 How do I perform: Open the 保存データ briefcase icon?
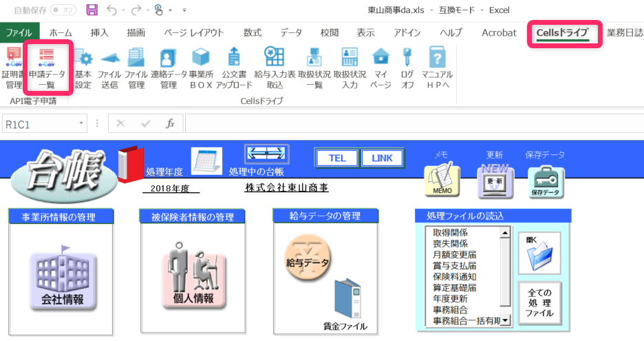[546, 182]
